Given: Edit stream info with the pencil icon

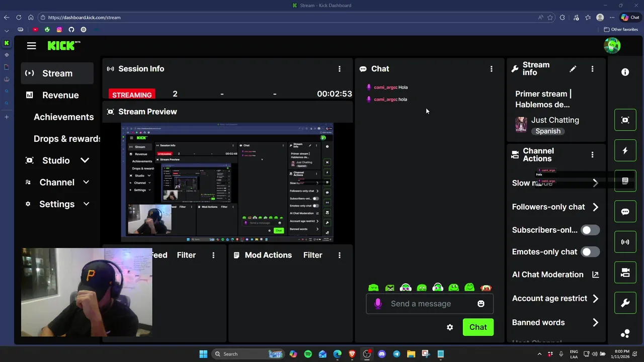Looking at the screenshot, I should coord(573,69).
